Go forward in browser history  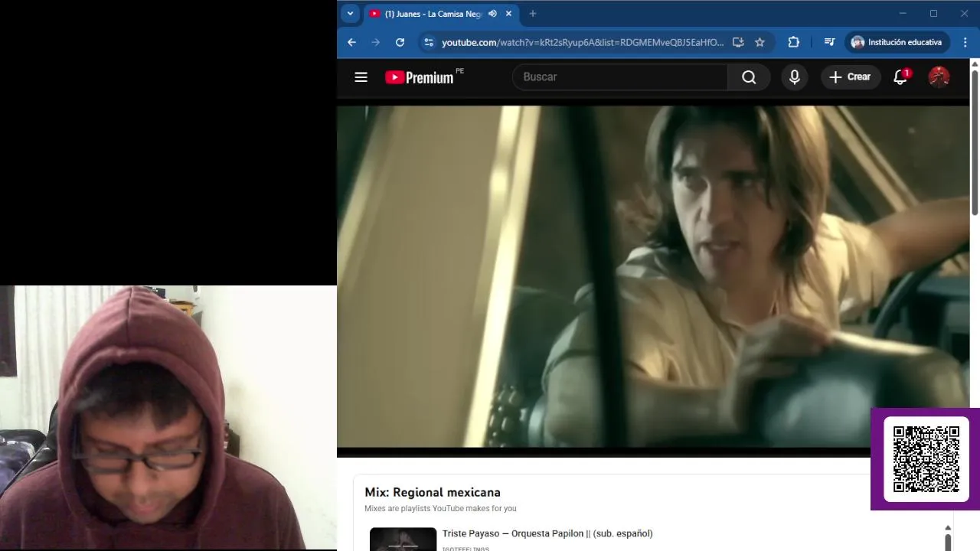[x=375, y=42]
